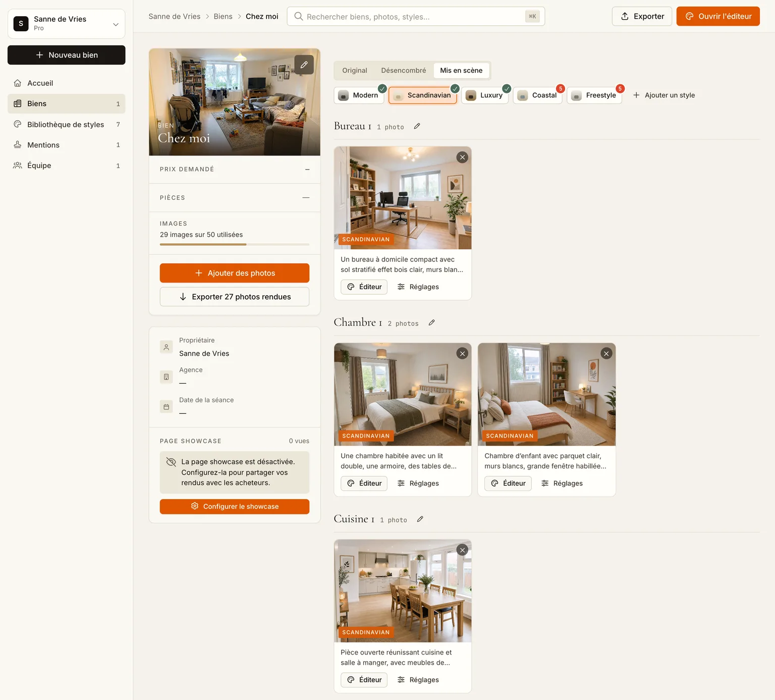Toggle the Modern style
This screenshot has height=700, width=775.
(x=359, y=95)
